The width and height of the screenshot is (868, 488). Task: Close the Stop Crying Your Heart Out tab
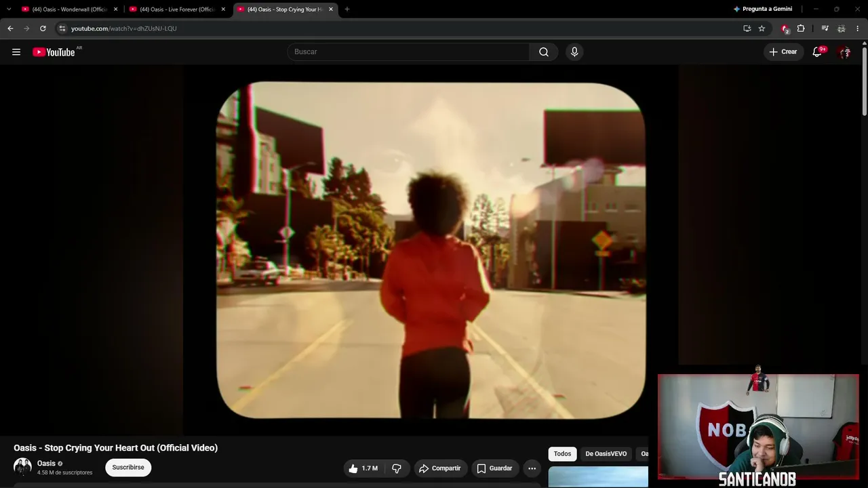pyautogui.click(x=331, y=9)
